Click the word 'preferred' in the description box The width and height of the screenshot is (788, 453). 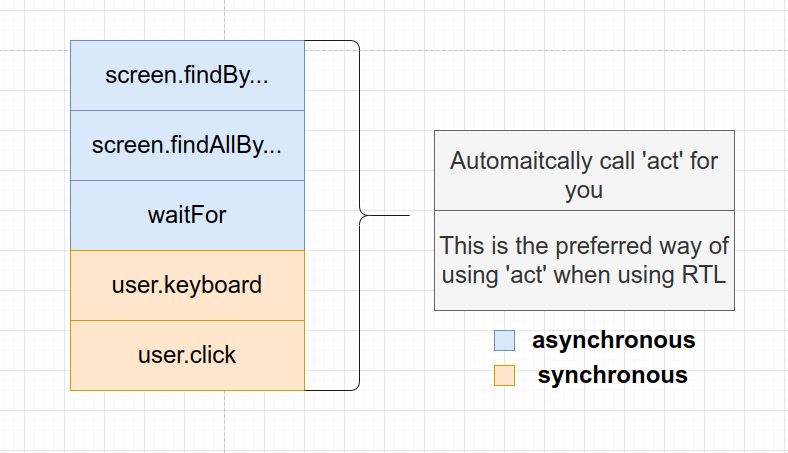pyautogui.click(x=604, y=246)
